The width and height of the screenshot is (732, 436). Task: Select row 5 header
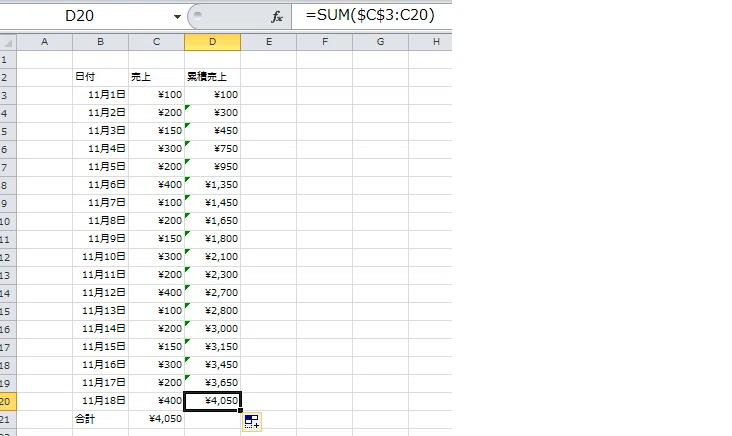click(x=8, y=132)
